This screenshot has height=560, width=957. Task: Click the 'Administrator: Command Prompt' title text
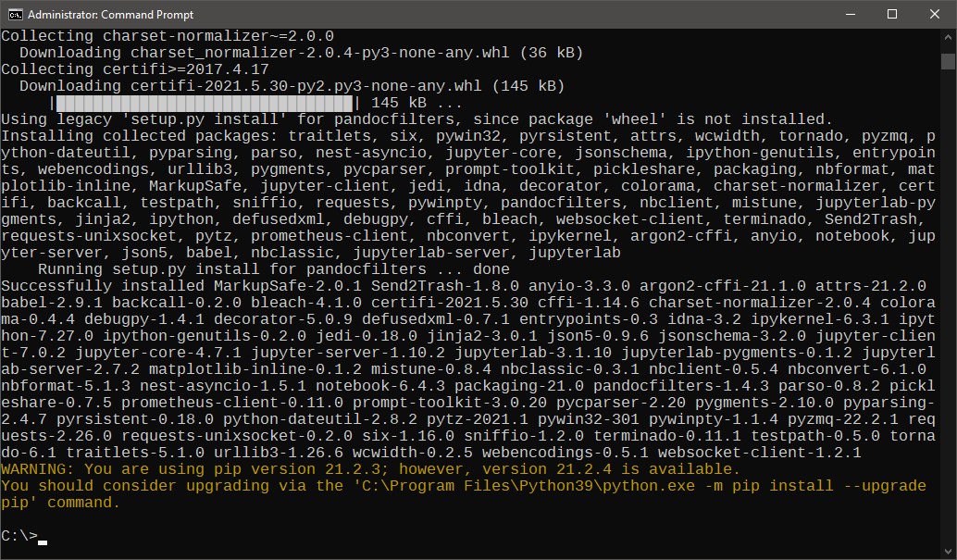(x=110, y=14)
